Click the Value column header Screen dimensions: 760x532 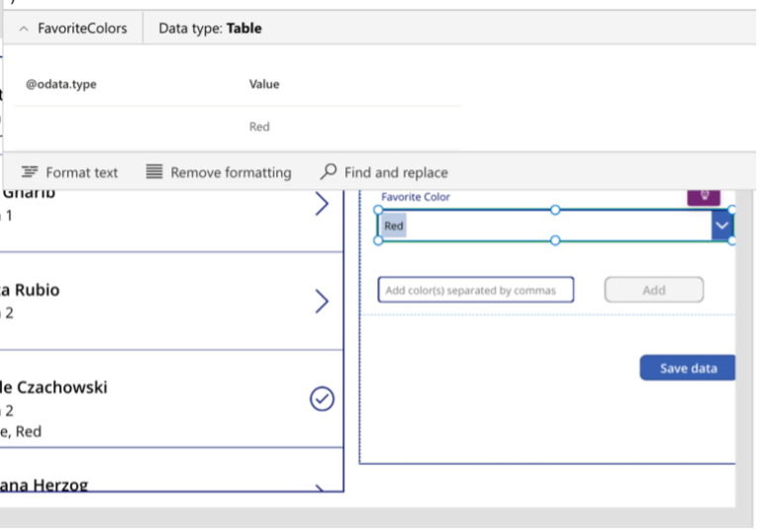264,84
